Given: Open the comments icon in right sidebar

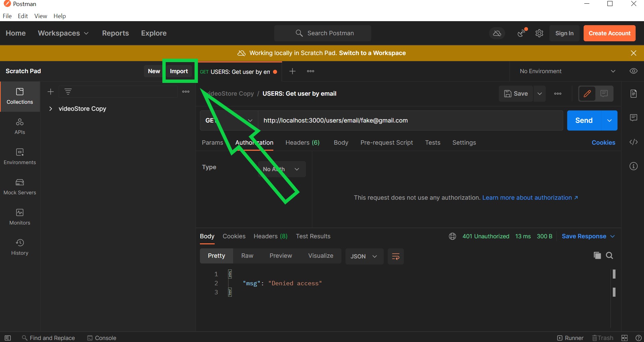Looking at the screenshot, I should [x=633, y=118].
